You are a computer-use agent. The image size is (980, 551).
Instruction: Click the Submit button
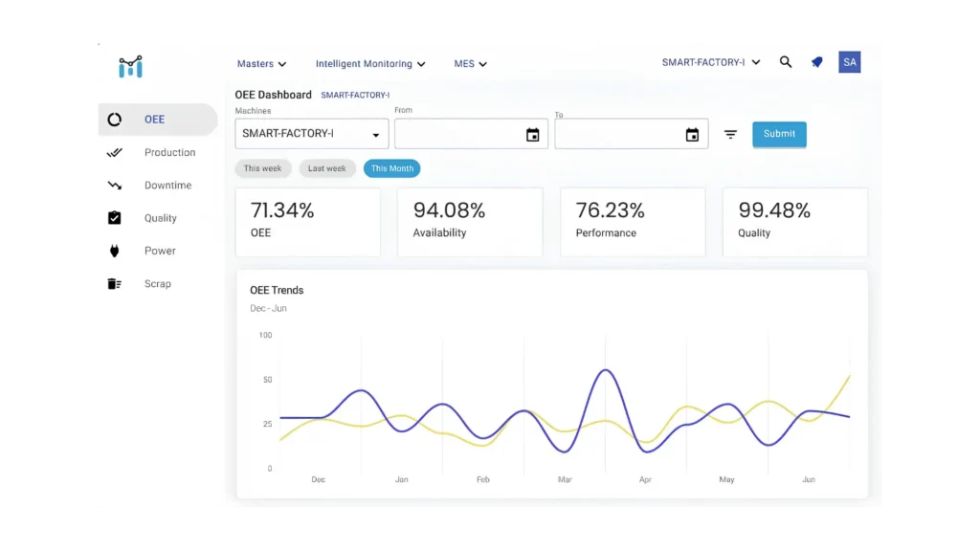(x=779, y=134)
